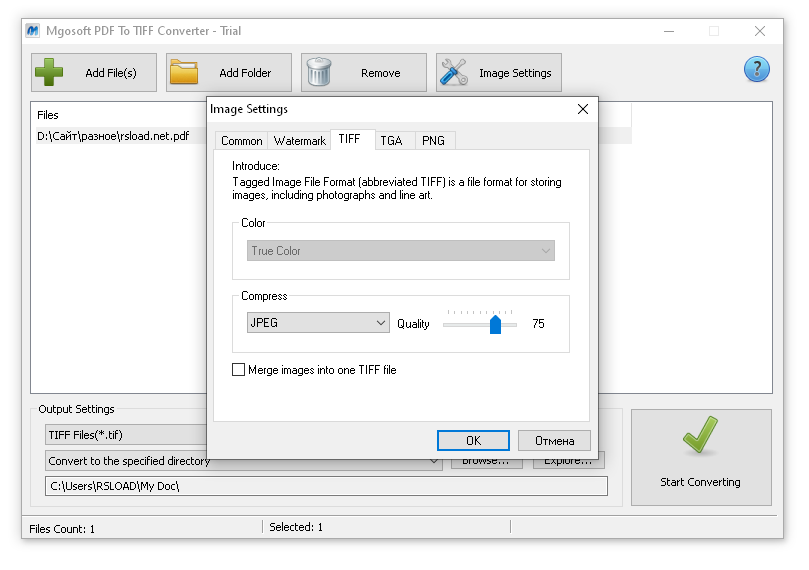Click the Add Folder label
The height and width of the screenshot is (570, 809).
[x=245, y=73]
